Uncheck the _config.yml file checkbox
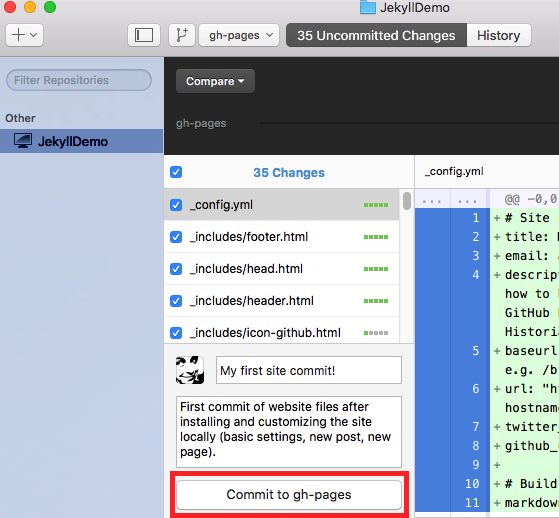Screen dimensions: 559x518 tap(176, 205)
